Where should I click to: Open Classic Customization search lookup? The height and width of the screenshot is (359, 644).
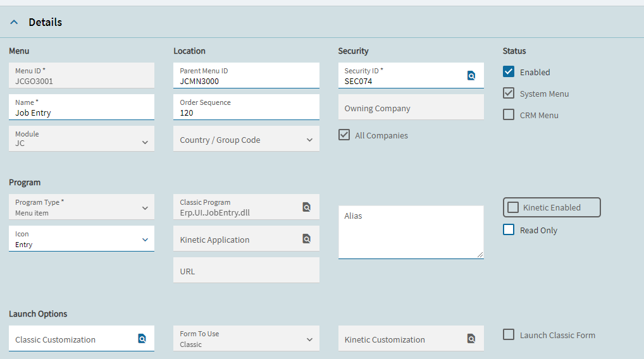(x=142, y=339)
